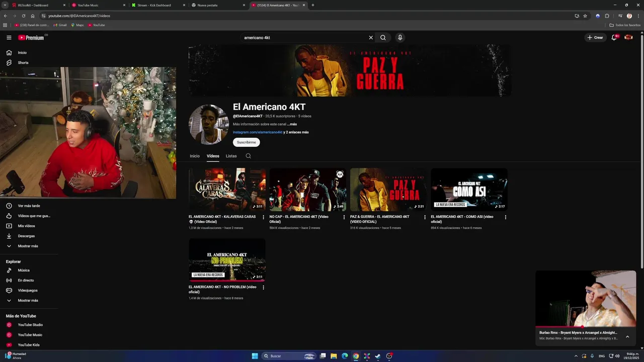Open the notifications bell

[x=614, y=38]
